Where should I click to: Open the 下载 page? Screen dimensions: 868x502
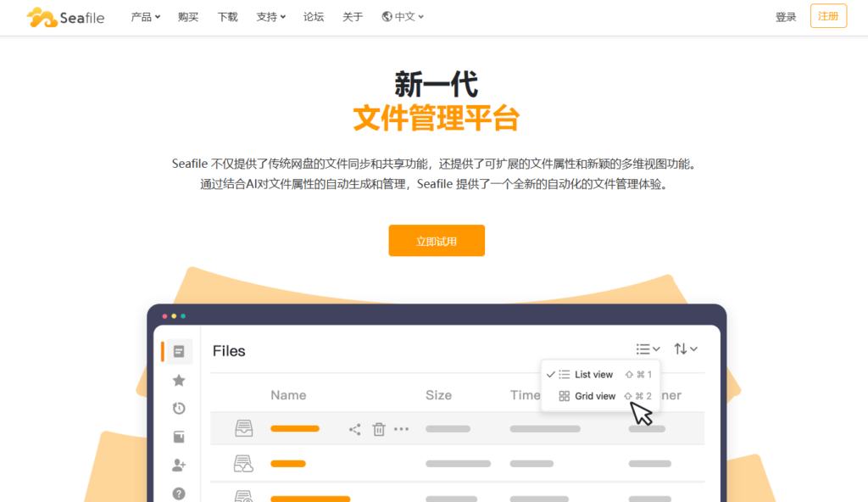tap(227, 17)
